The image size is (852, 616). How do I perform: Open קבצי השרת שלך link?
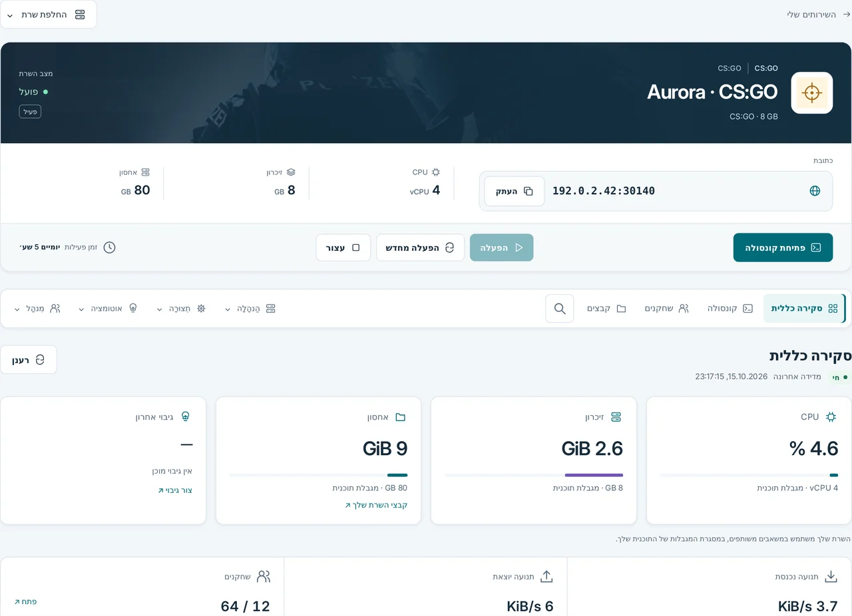coord(376,505)
